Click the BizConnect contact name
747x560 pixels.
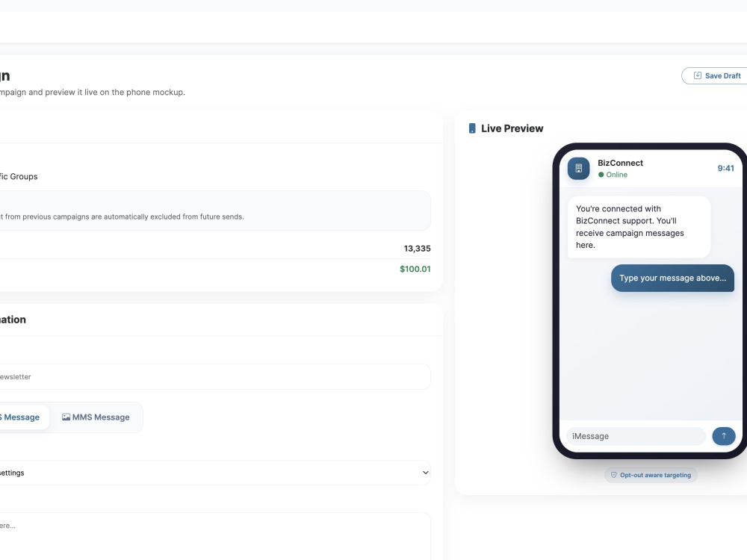click(620, 163)
